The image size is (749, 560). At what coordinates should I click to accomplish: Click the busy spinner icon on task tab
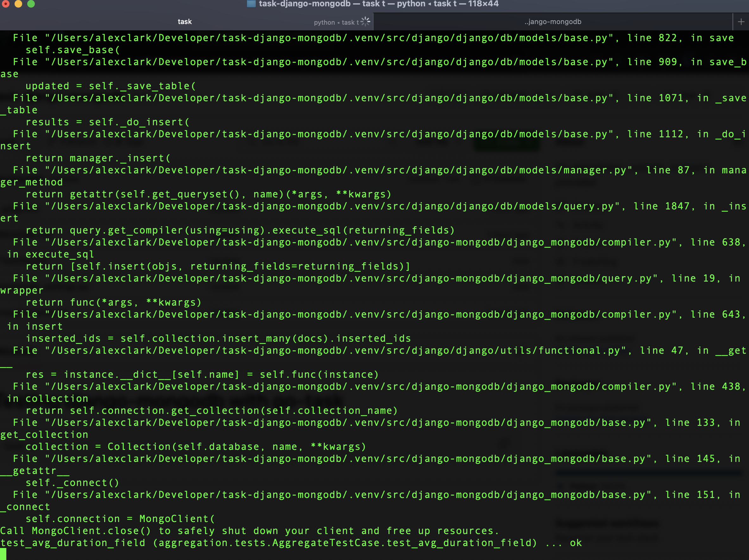click(365, 22)
